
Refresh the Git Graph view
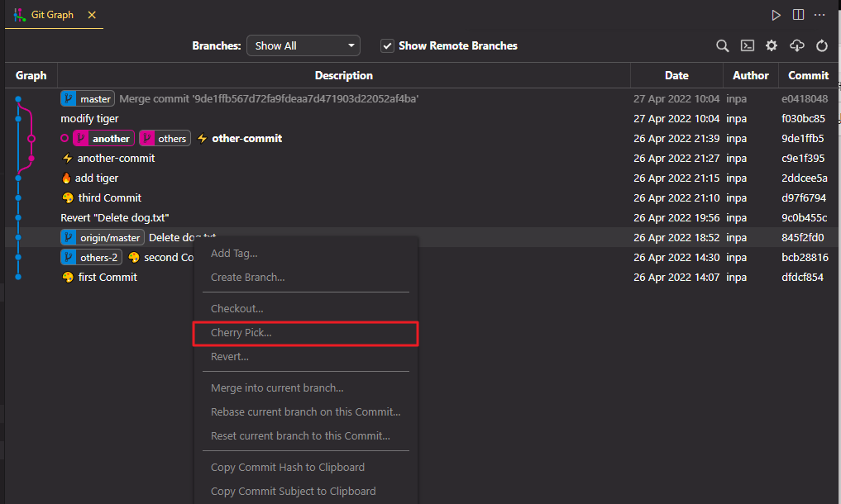click(x=822, y=46)
